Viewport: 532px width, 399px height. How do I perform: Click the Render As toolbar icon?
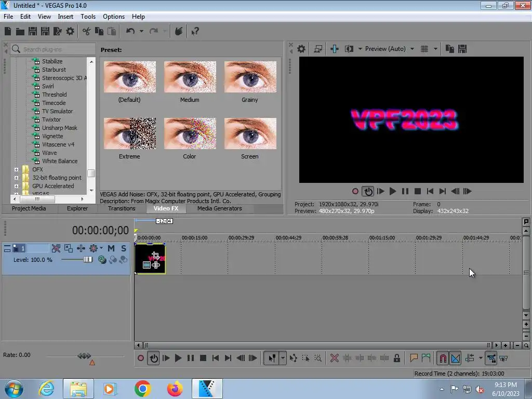point(58,32)
